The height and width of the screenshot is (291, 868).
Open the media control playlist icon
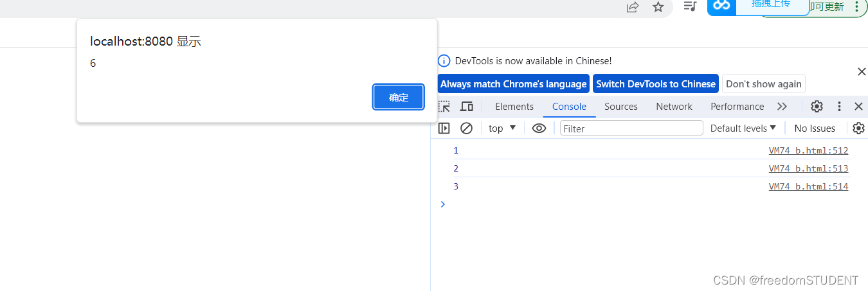tap(690, 6)
